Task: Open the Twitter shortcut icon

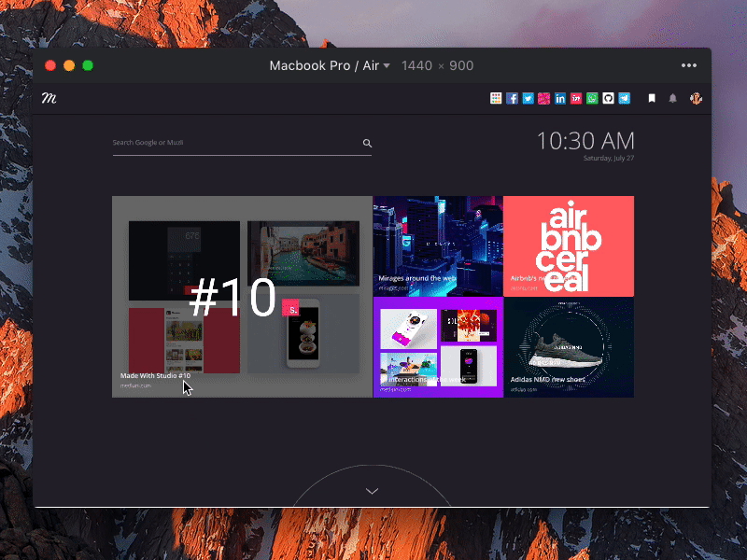Action: click(528, 97)
